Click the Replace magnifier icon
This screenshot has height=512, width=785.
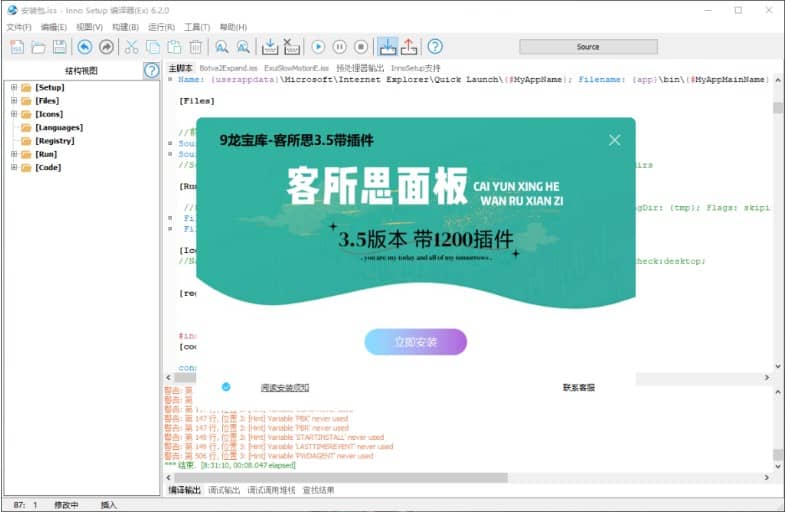tap(243, 47)
